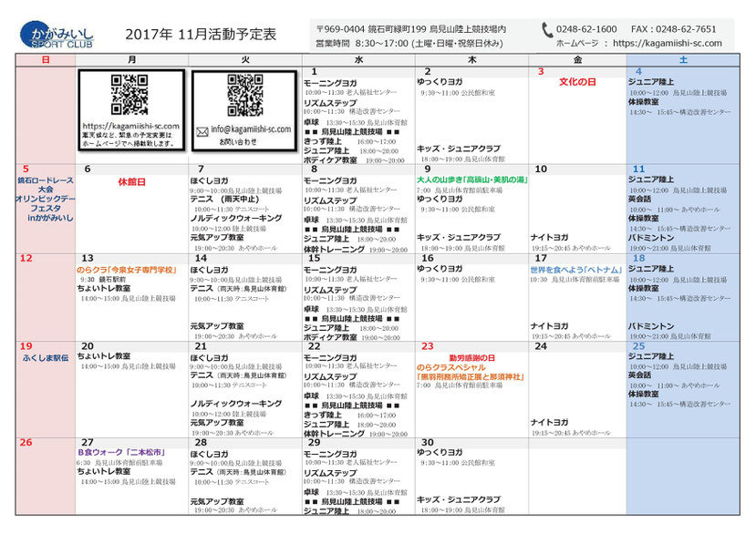Click テニス（雨天中止） on day 7
Screen dimensions: 756x534
coord(224,199)
